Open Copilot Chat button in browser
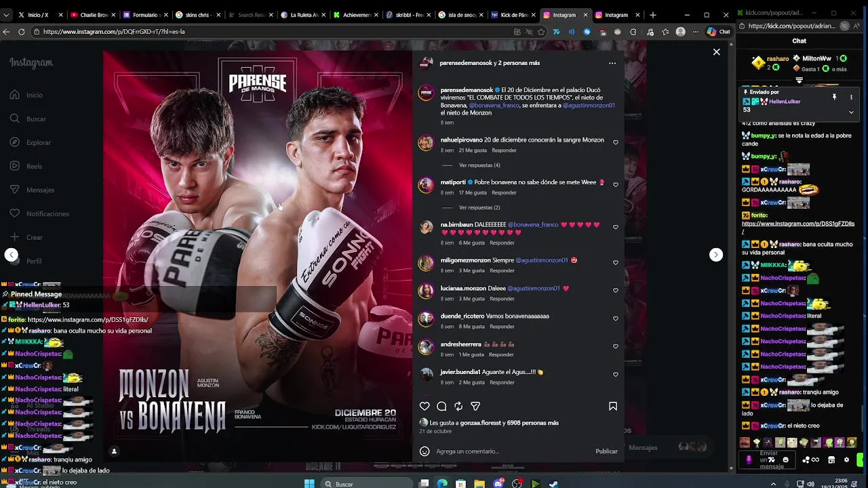 click(x=719, y=32)
